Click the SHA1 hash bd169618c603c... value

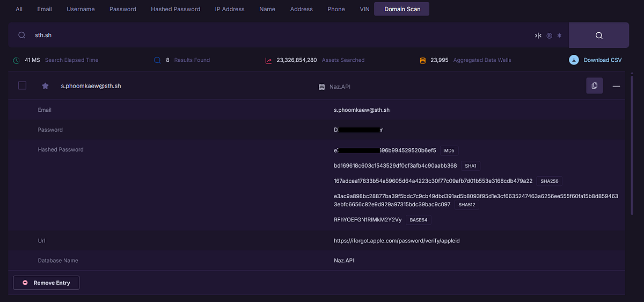coord(395,166)
